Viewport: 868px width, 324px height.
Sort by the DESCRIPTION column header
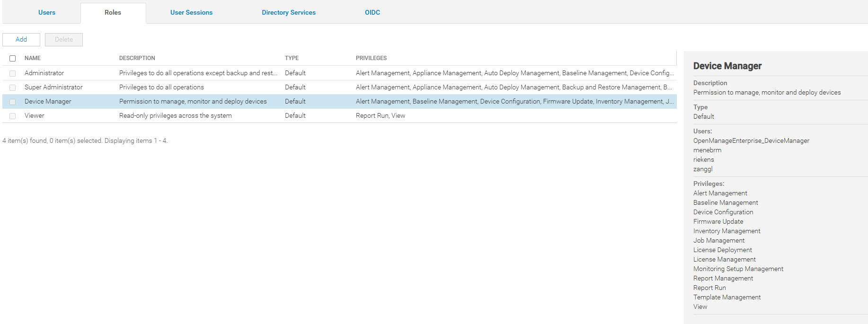[137, 58]
